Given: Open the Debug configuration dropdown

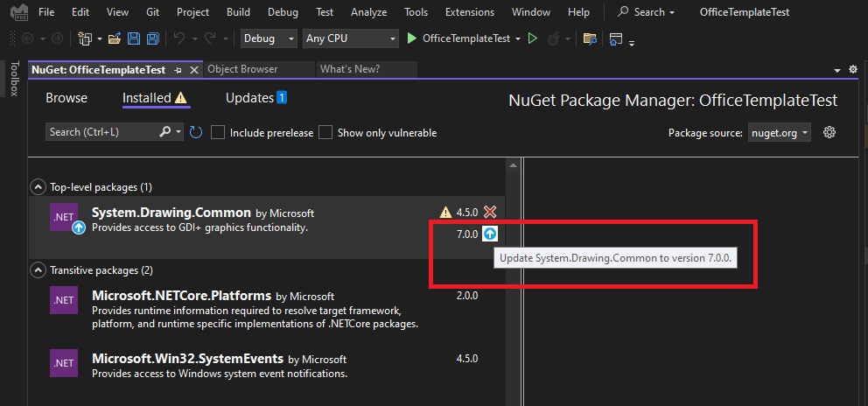Looking at the screenshot, I should (x=269, y=38).
